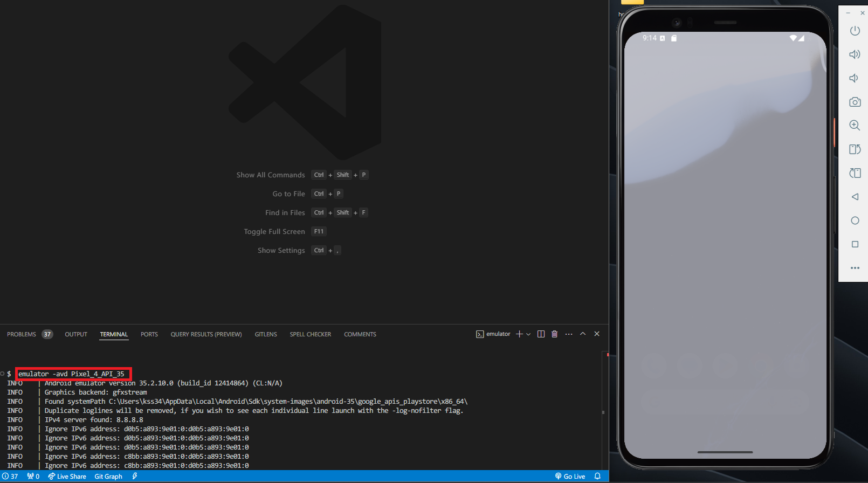Switch to the OUTPUT tab

pos(76,334)
